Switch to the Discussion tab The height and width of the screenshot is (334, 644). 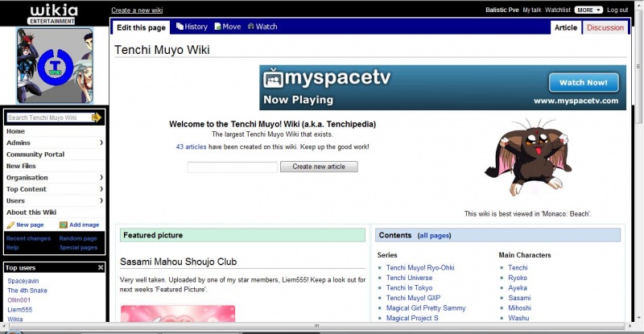click(605, 27)
